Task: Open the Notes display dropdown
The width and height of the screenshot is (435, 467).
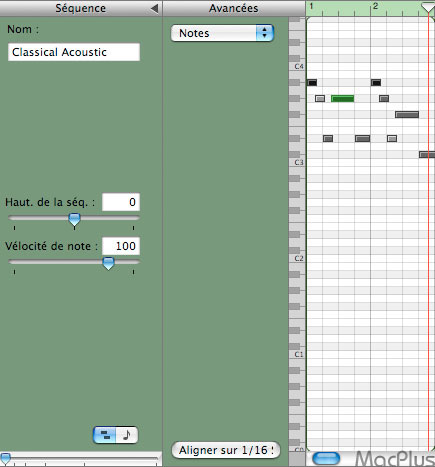Action: pos(222,33)
